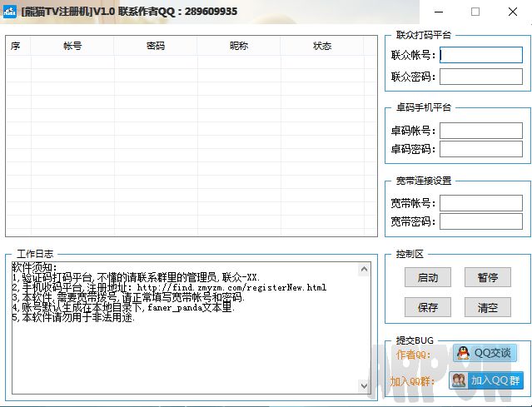The image size is (532, 407).
Task: Click the QQ交谈 penguin chat button
Action: coord(485,353)
